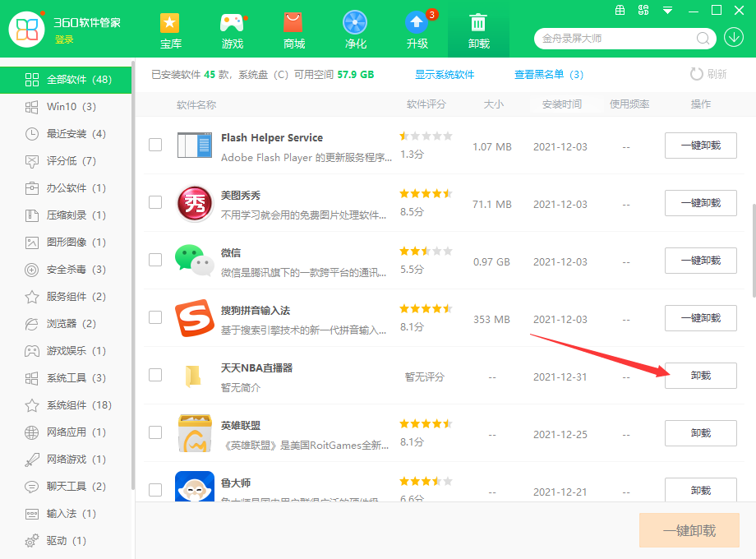The width and height of the screenshot is (756, 559).
Task: Select 安全杀毒 category in sidebar
Action: (66, 269)
